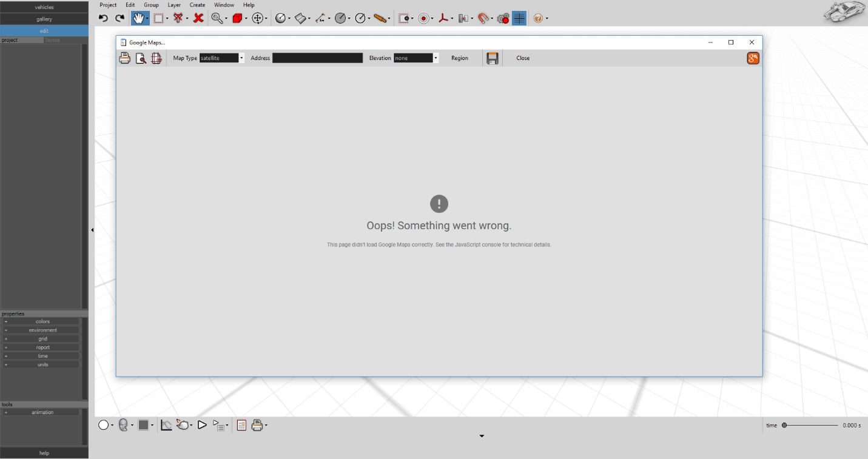Click the red cube view icon
This screenshot has width=868, height=459.
point(237,19)
